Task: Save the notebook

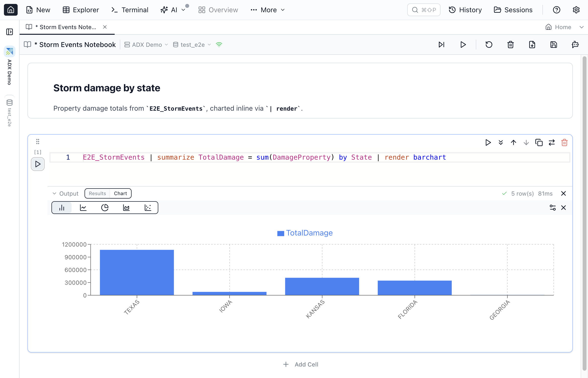Action: click(x=554, y=45)
